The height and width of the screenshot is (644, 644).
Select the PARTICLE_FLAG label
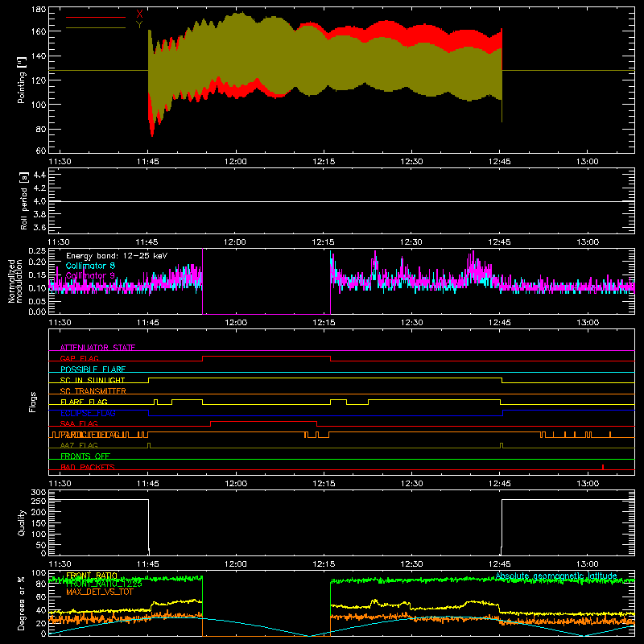click(90, 435)
